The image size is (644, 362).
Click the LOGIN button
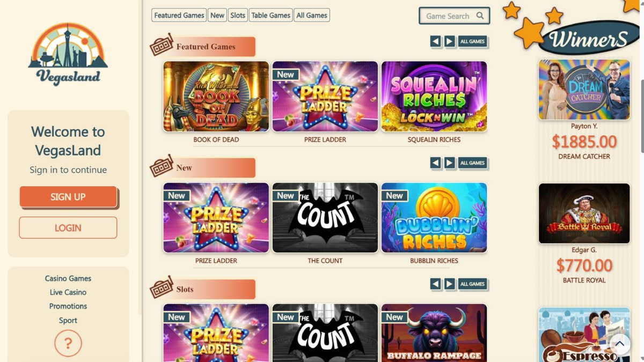(x=68, y=227)
